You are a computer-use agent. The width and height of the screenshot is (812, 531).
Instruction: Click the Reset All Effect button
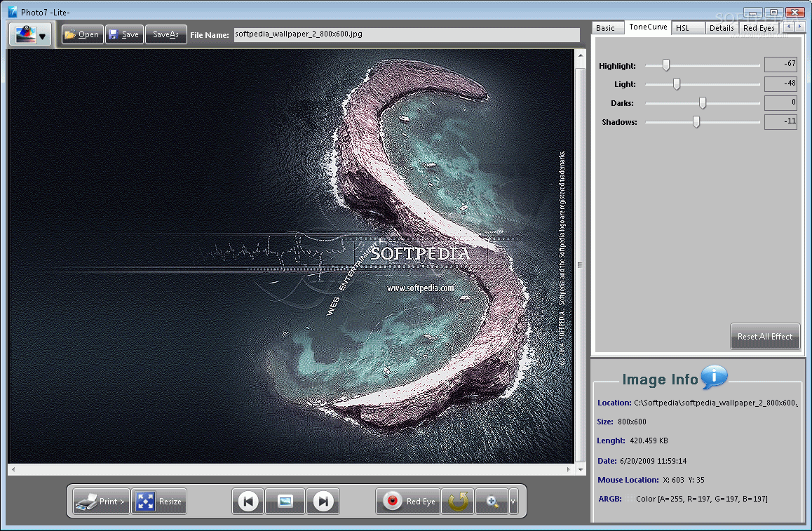pos(765,337)
